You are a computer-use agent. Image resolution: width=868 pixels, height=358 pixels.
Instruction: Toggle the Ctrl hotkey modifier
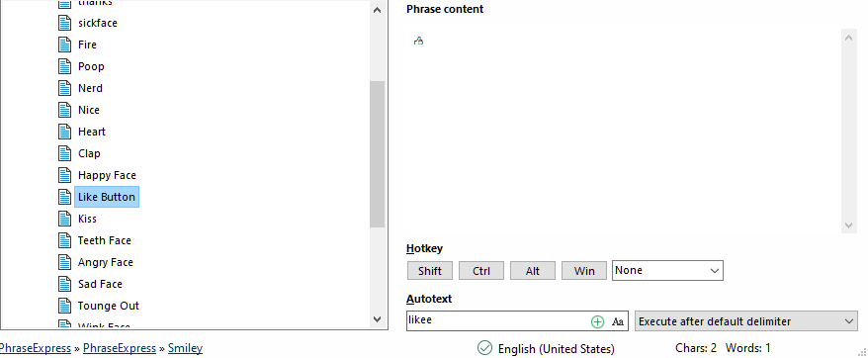[x=481, y=270]
